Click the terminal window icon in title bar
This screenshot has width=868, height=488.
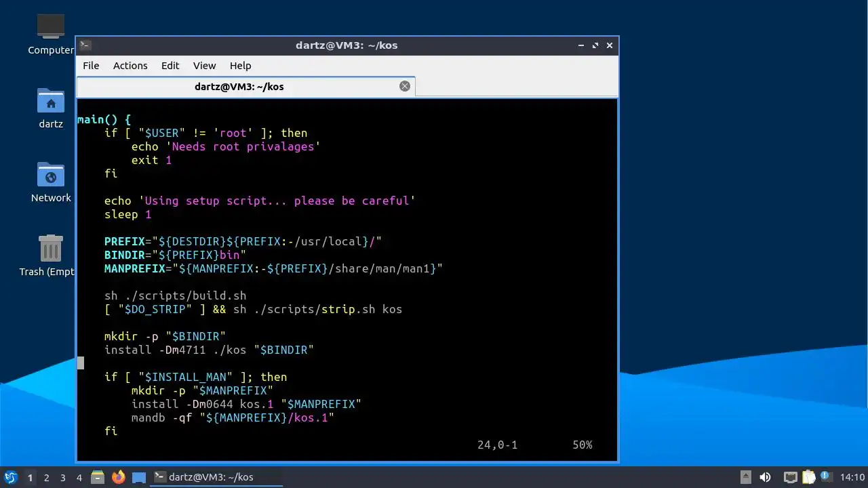tap(85, 45)
